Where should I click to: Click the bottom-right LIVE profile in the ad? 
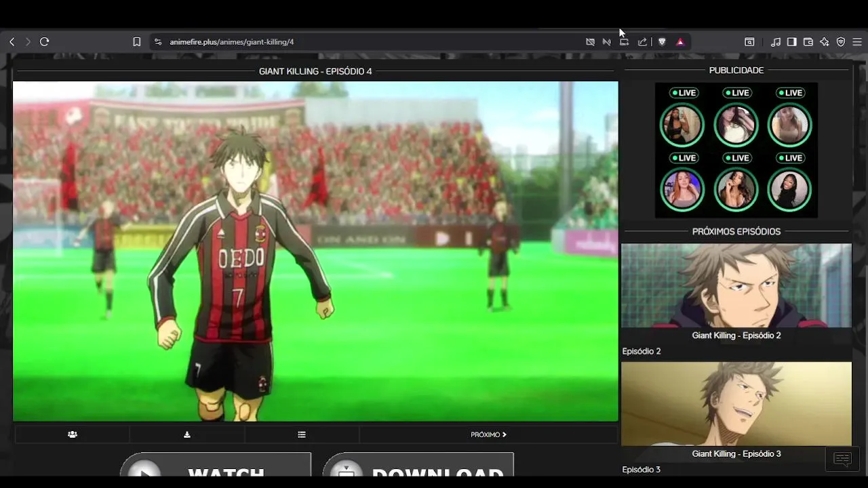point(789,190)
